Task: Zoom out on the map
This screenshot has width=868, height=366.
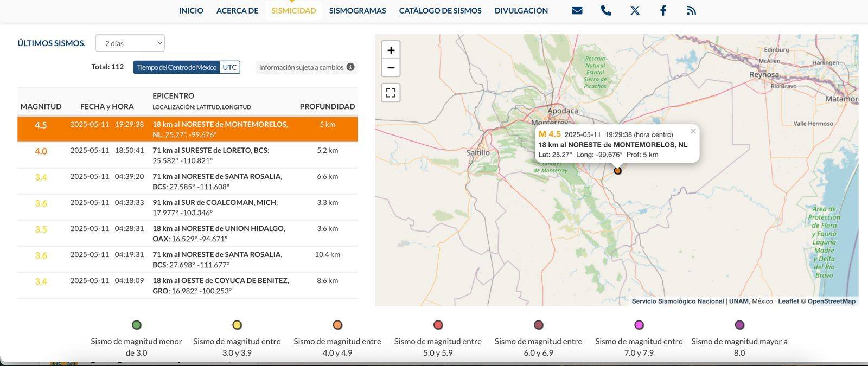Action: 391,68
